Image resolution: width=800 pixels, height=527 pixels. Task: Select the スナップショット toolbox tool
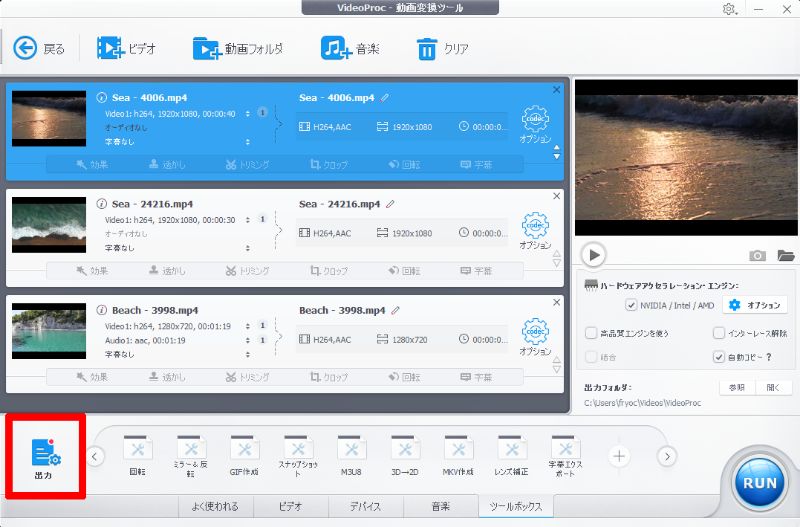(x=298, y=456)
